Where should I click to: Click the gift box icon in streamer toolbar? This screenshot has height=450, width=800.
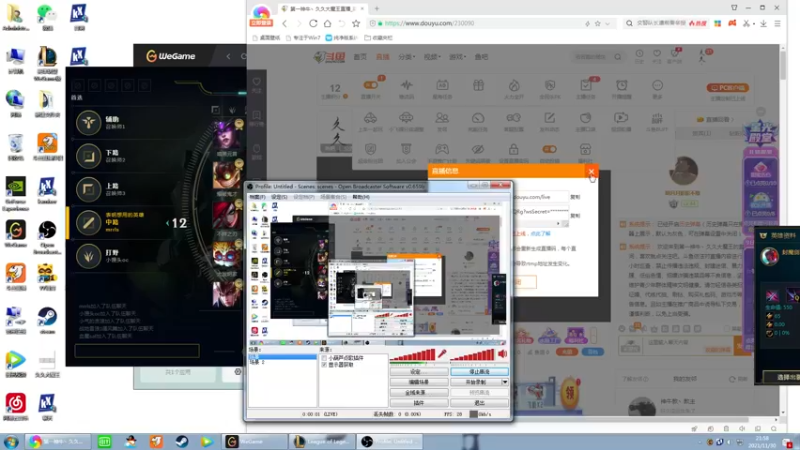[478, 85]
